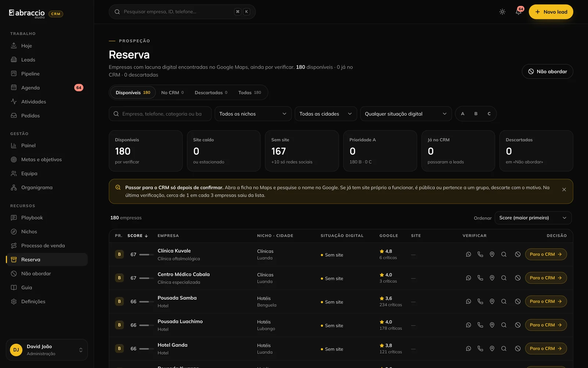Click the discard icon for Hotel Ganda
Screen dimensions: 588x368
coord(518,348)
